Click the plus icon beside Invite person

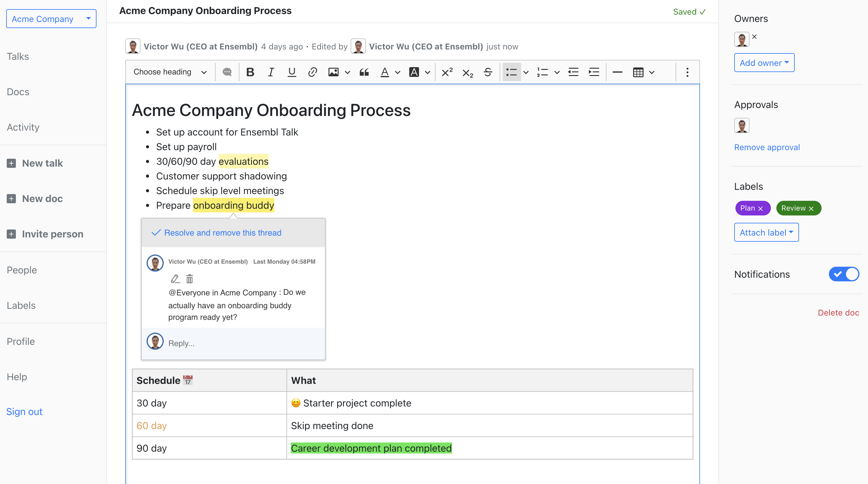point(11,234)
